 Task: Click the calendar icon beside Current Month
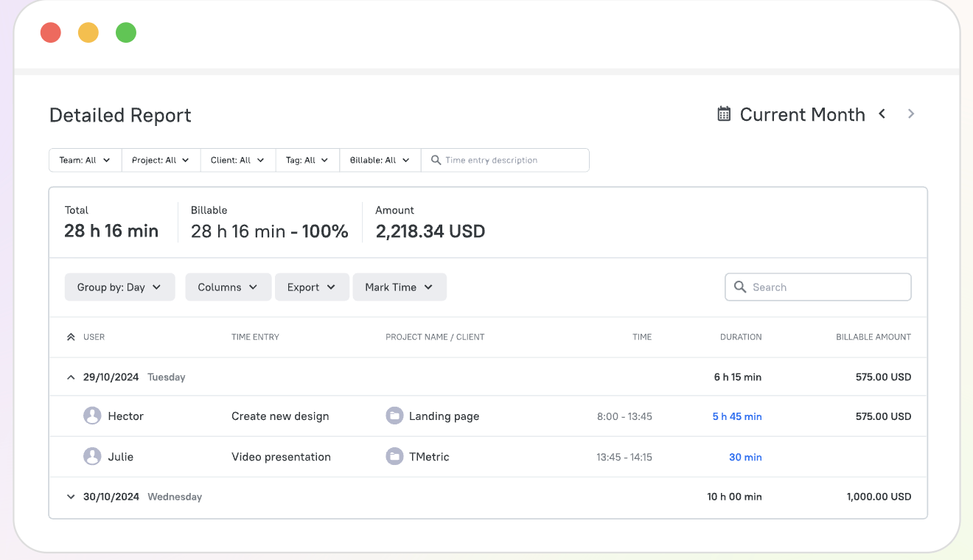tap(724, 114)
